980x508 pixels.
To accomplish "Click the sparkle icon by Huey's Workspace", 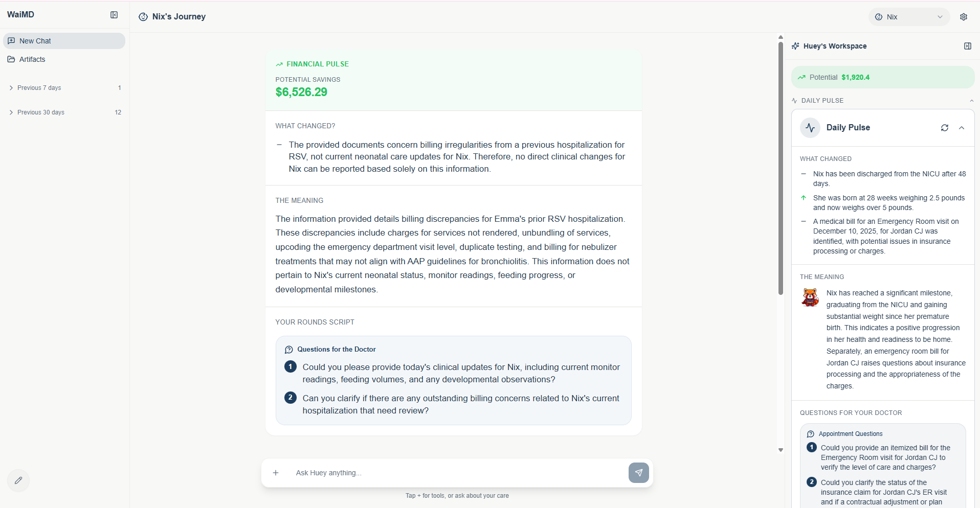I will [795, 45].
